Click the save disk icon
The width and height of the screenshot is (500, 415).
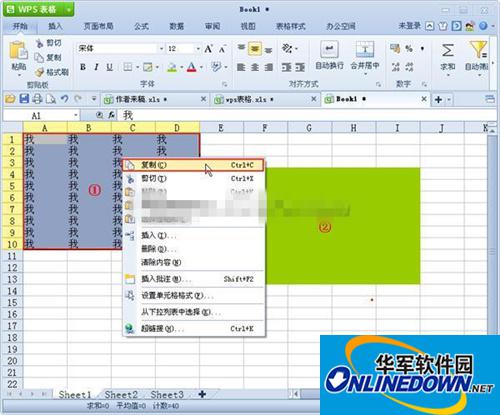coord(24,99)
